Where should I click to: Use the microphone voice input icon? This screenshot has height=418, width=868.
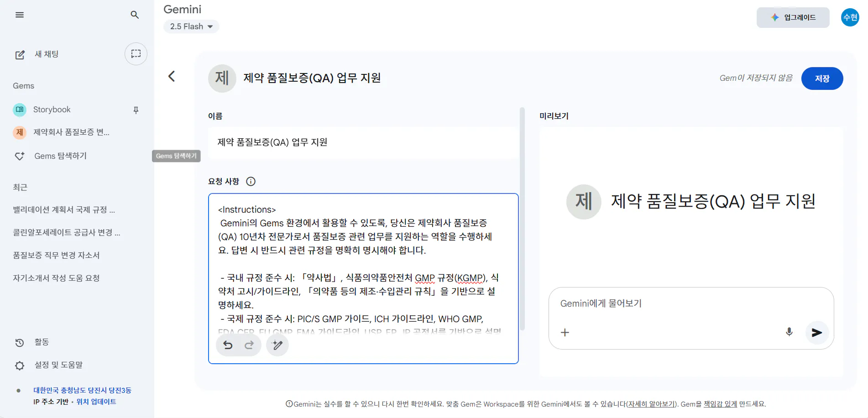pos(789,332)
